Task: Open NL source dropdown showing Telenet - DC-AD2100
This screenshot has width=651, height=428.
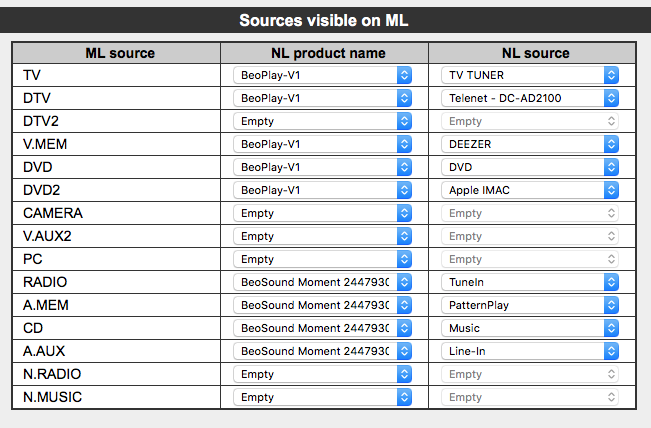Action: click(x=530, y=98)
